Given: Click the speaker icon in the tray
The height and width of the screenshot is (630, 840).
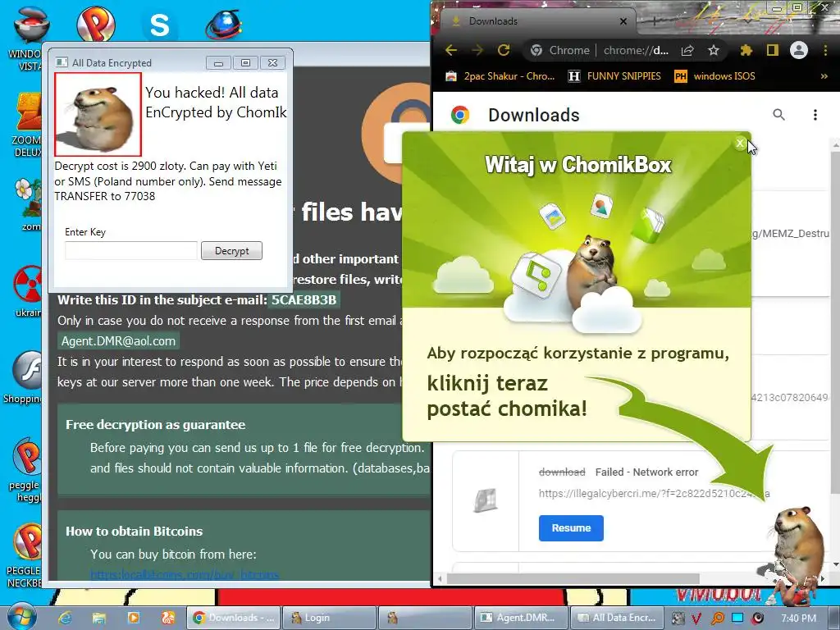Looking at the screenshot, I should point(757,619).
